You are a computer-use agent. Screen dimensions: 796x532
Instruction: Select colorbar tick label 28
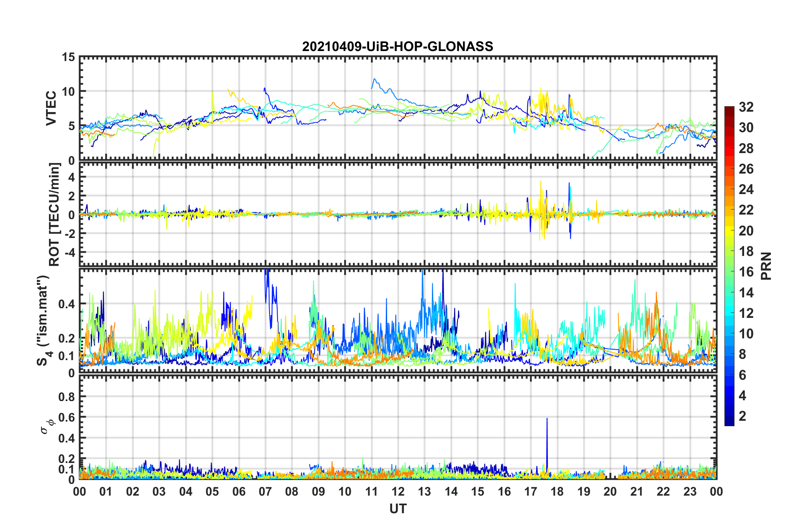pyautogui.click(x=746, y=148)
